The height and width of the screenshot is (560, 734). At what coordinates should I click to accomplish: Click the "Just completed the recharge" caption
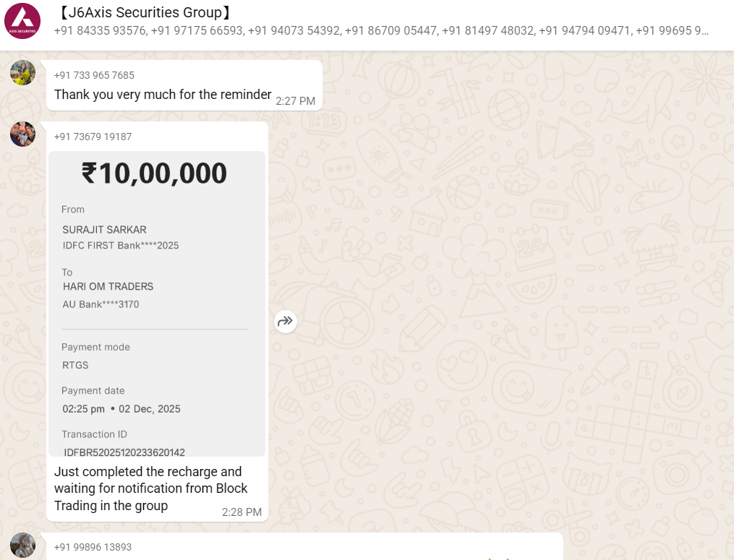151,488
